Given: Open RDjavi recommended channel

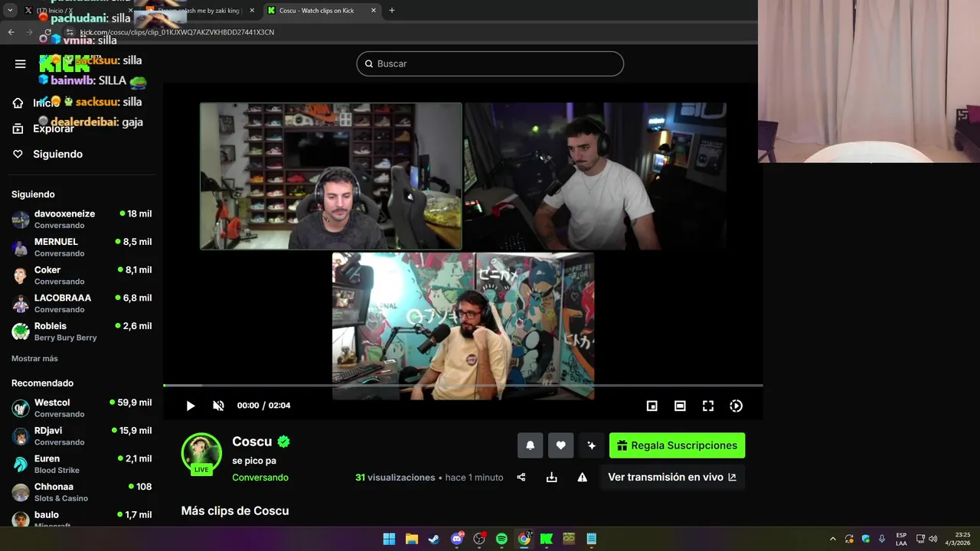Looking at the screenshot, I should (x=81, y=436).
